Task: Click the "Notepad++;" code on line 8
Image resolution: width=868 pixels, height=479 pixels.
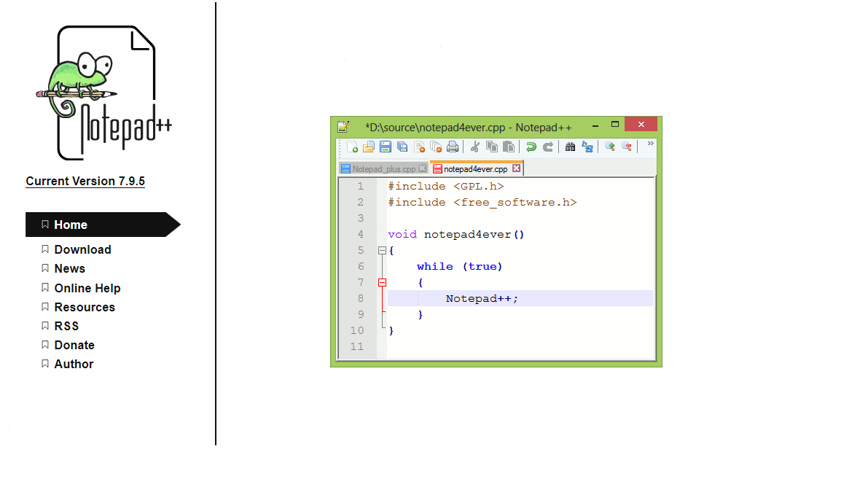Action: coord(482,298)
